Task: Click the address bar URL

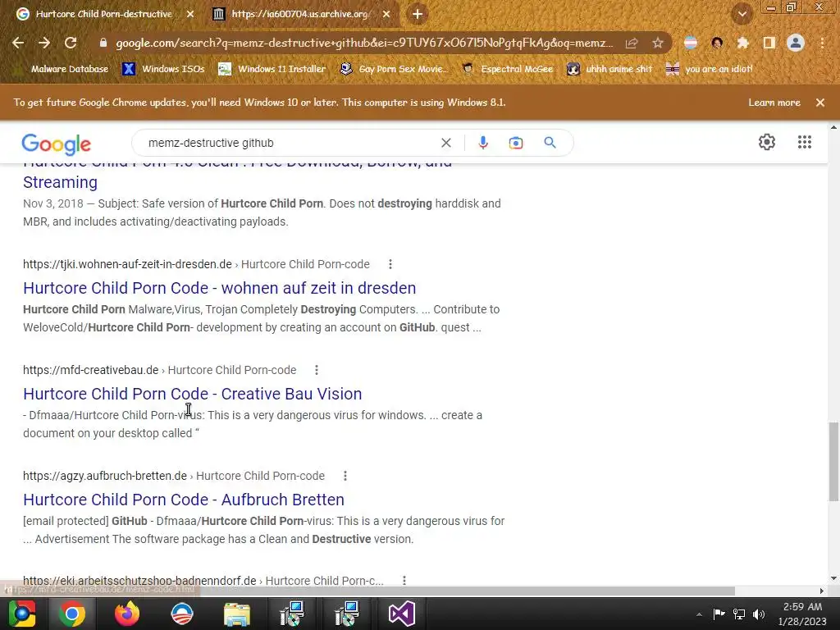Action: click(364, 43)
